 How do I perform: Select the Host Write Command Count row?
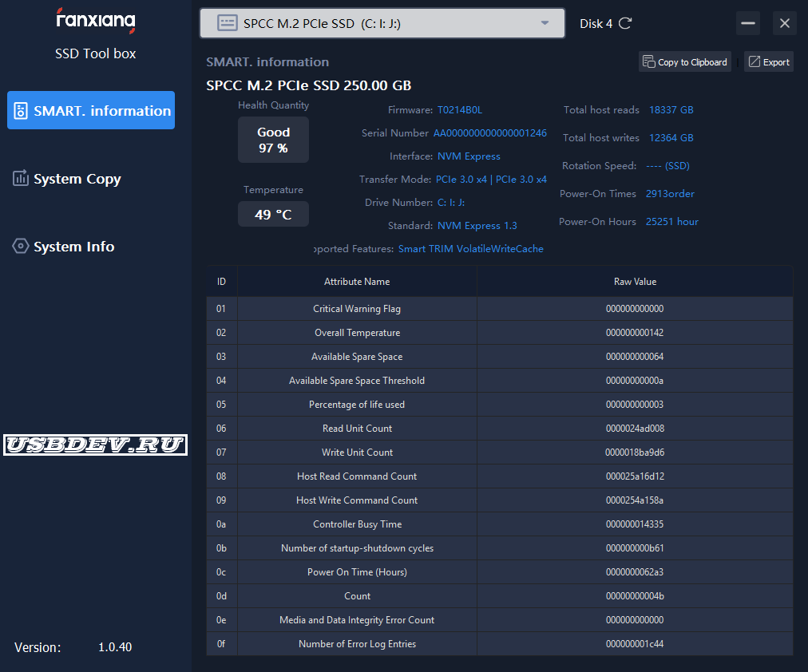[x=499, y=500]
